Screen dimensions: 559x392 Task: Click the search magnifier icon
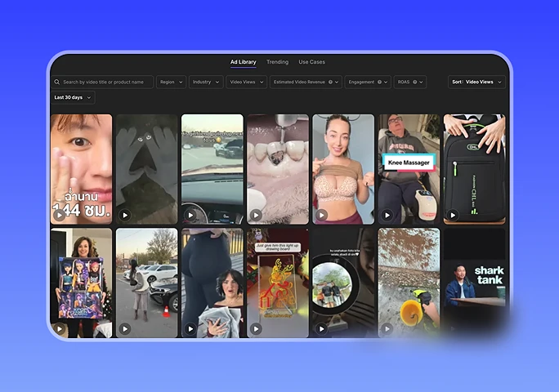56,82
